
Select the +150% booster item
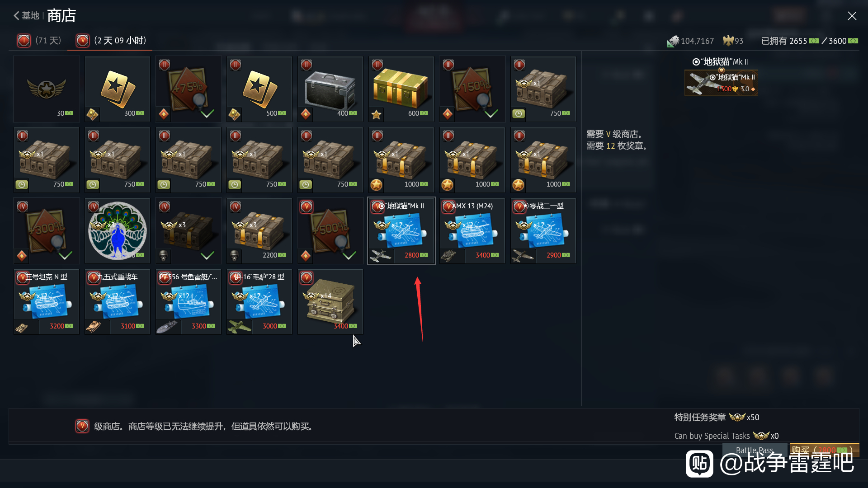tap(472, 89)
